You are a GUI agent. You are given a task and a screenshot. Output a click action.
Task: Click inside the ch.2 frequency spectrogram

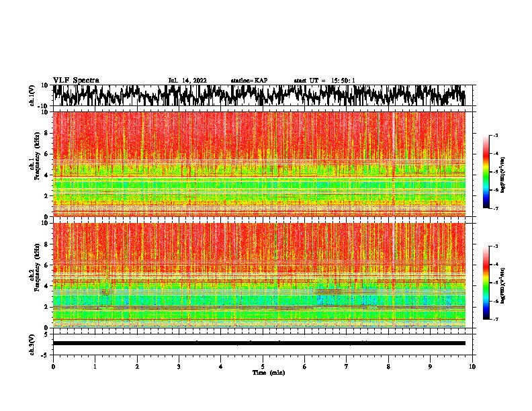coord(259,275)
